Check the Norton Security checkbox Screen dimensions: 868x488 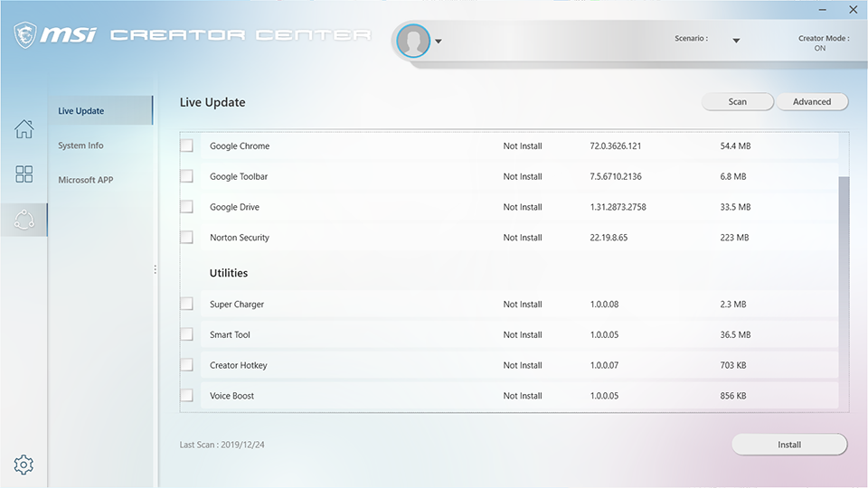[x=186, y=237]
